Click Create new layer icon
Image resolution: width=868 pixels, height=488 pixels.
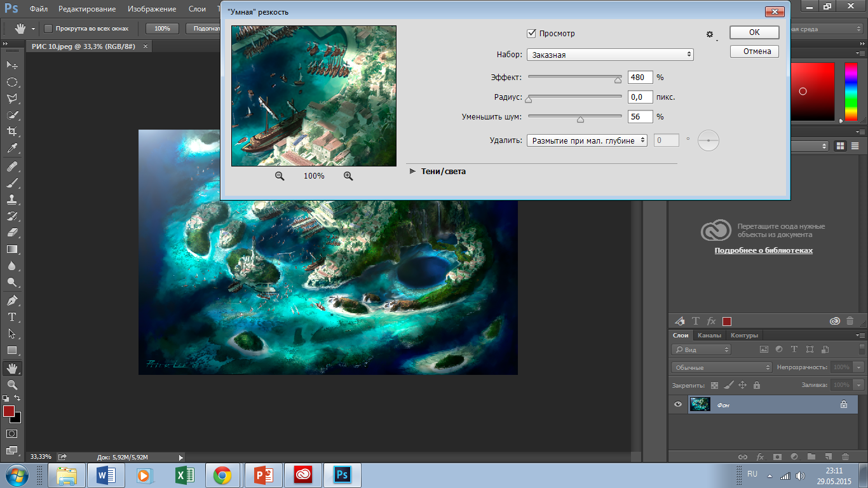tap(828, 456)
